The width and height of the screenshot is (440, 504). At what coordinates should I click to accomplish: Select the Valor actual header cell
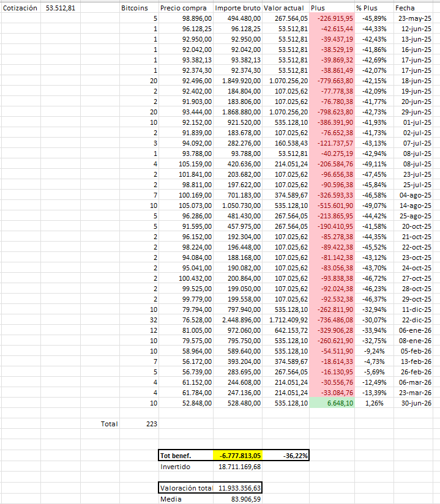coord(286,8)
